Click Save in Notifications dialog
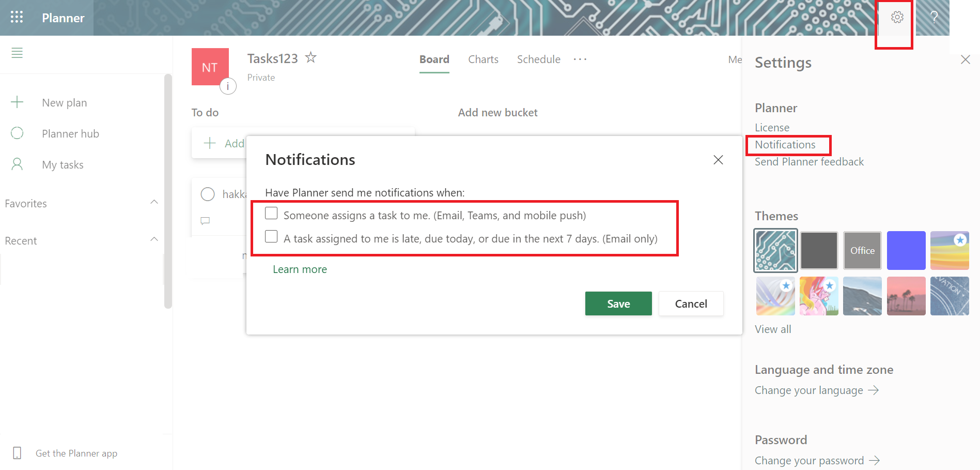 (x=618, y=304)
